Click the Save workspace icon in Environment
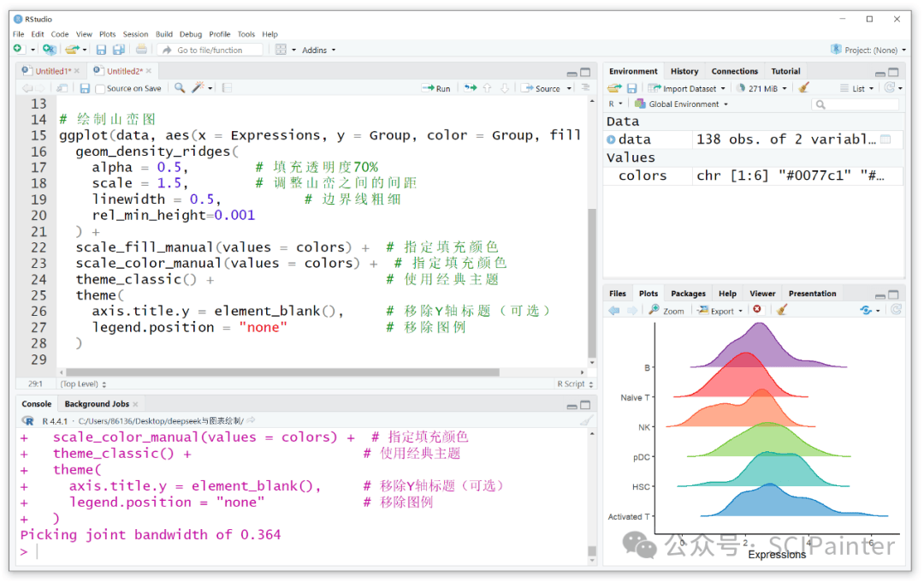The image size is (924, 583). tap(631, 88)
